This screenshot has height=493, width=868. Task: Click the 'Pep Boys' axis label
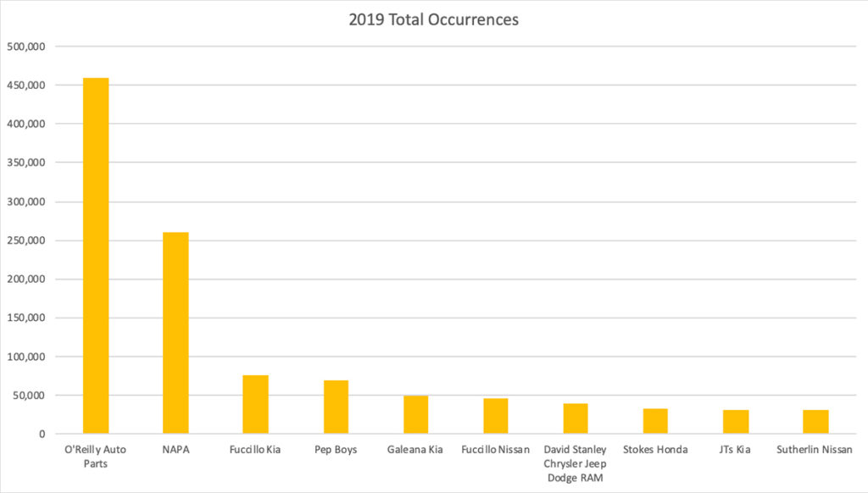point(336,450)
